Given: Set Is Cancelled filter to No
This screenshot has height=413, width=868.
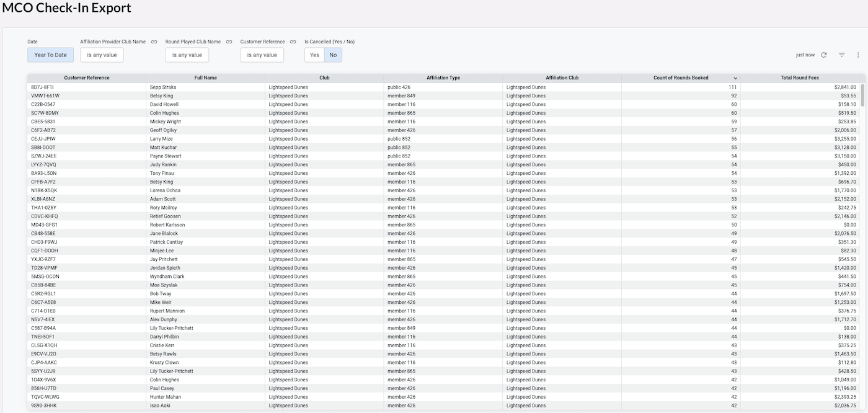Looking at the screenshot, I should pyautogui.click(x=333, y=55).
